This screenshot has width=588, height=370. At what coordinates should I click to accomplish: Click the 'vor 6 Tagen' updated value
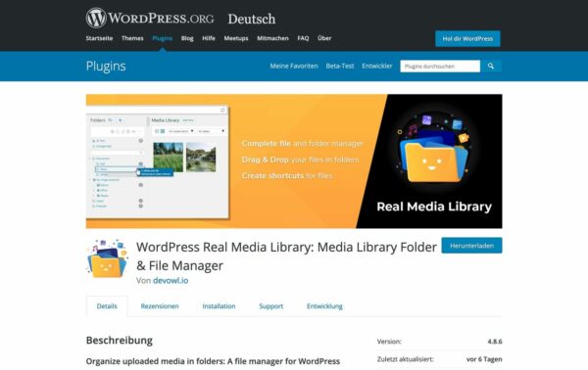[484, 359]
